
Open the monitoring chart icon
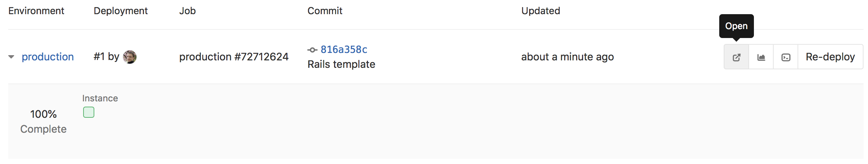(x=761, y=57)
